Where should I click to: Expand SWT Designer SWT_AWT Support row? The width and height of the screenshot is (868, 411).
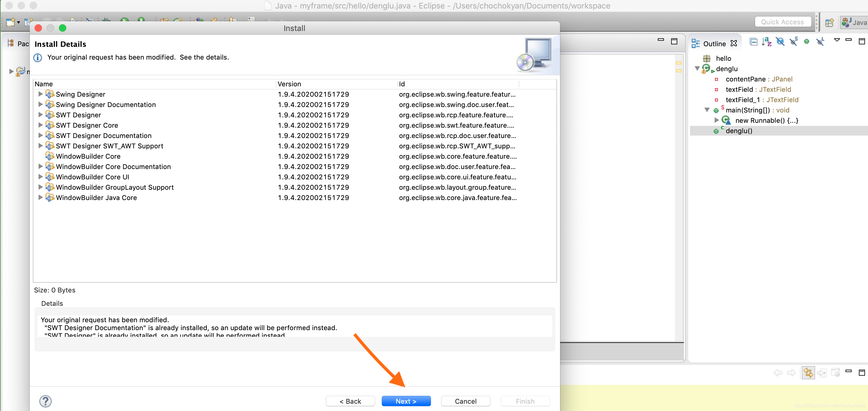coord(40,146)
